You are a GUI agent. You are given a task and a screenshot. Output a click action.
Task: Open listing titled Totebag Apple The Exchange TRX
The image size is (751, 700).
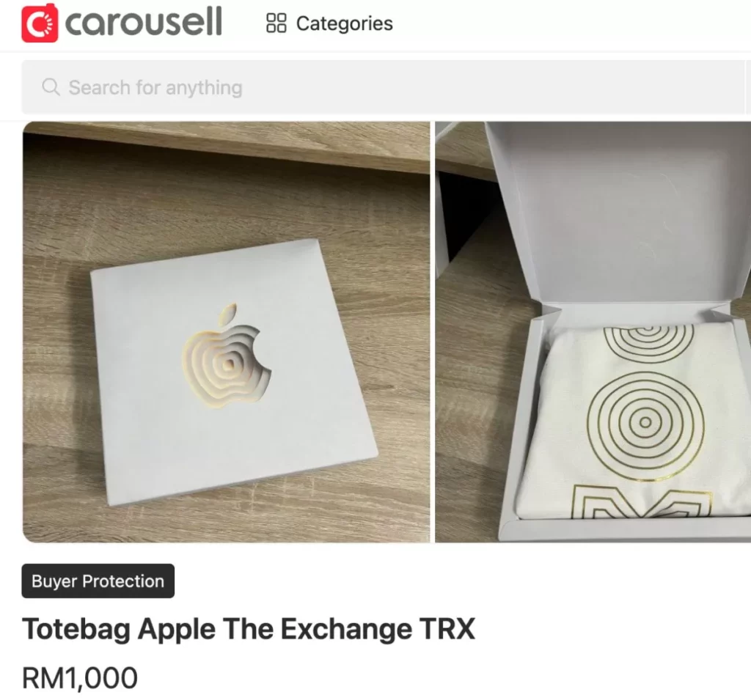(249, 629)
